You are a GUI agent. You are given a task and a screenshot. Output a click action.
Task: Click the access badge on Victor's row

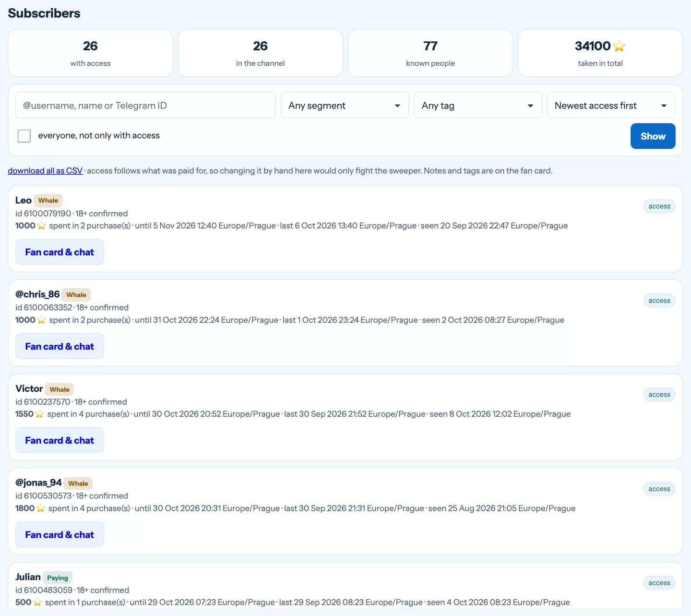point(659,395)
